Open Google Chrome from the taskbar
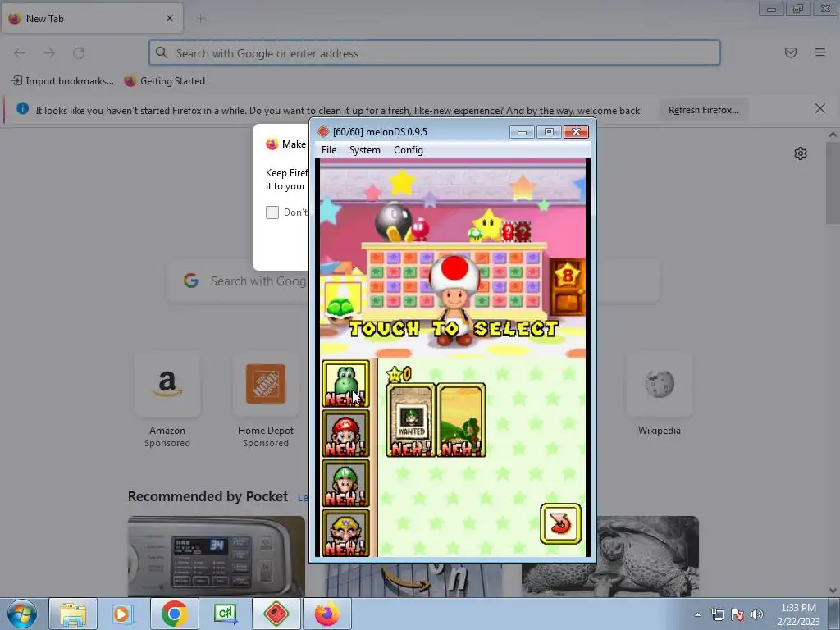Viewport: 840px width, 630px height. [174, 614]
